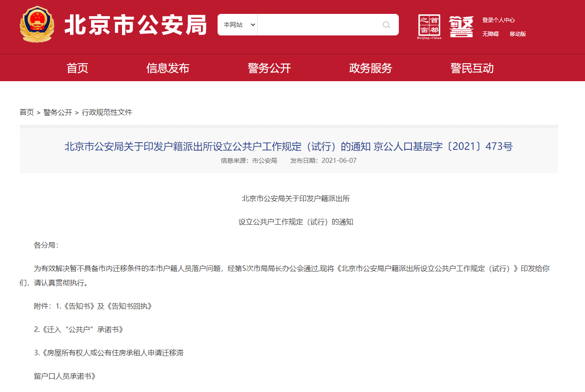Open the 警民互动 navigation item
The width and height of the screenshot is (585, 392).
[x=472, y=68]
